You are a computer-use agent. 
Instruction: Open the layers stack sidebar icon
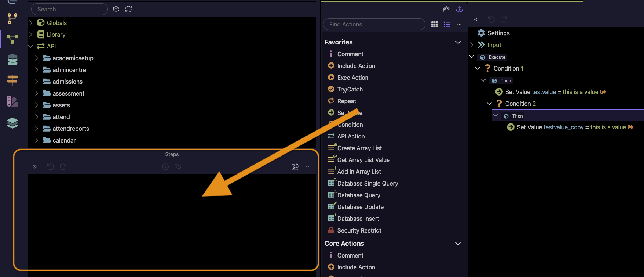[12, 123]
